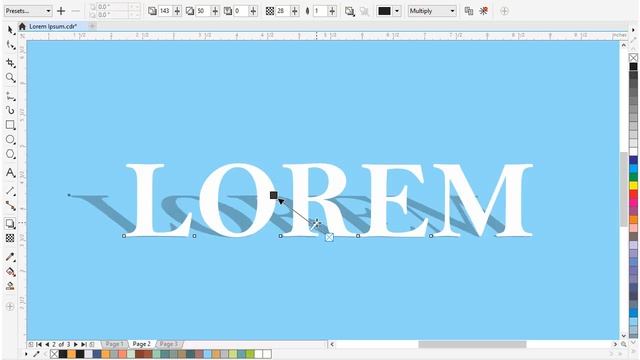Add a page after the last page

point(92,344)
